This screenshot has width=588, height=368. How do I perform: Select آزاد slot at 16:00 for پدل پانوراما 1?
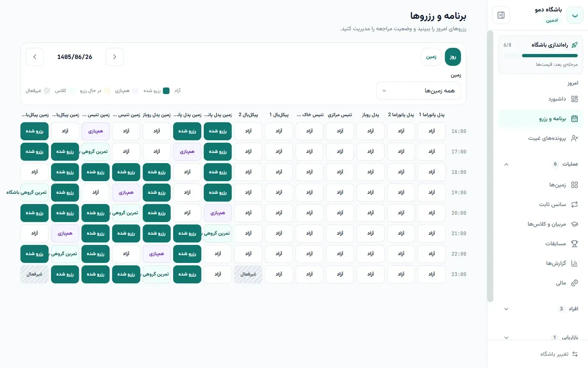[x=432, y=131]
